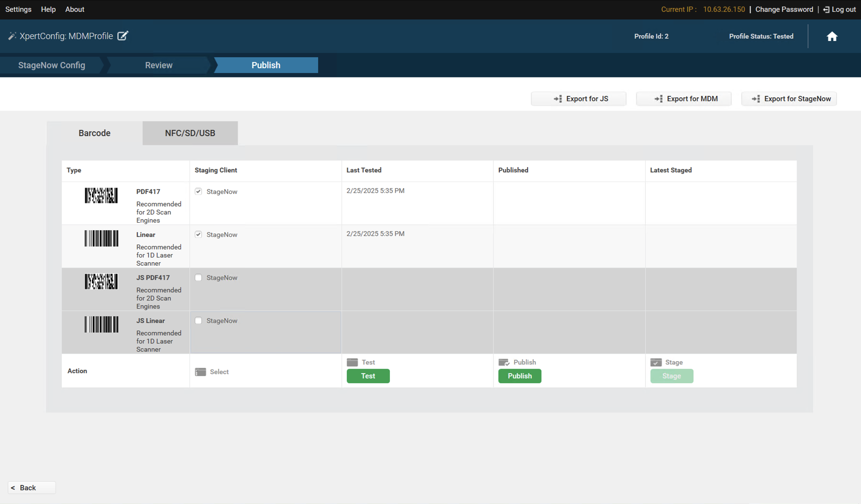Click the wand icon beside XpertConfig
Viewport: 861px width, 504px height.
(12, 36)
